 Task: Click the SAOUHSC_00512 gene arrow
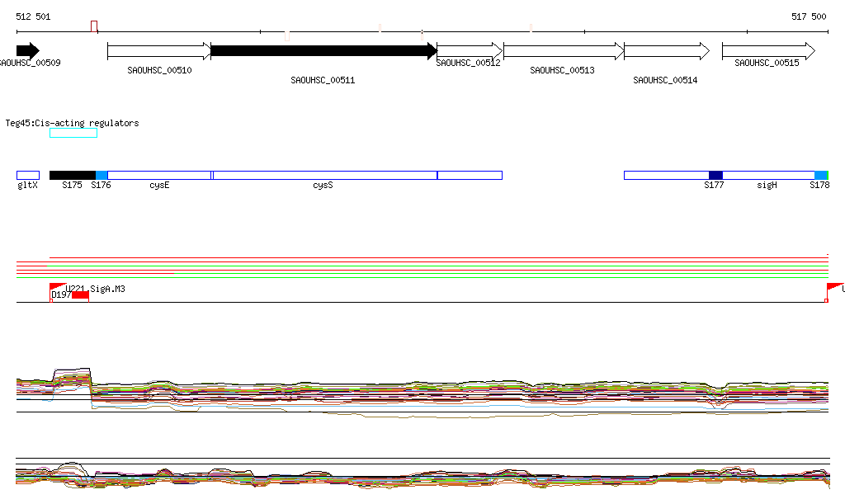tap(470, 51)
